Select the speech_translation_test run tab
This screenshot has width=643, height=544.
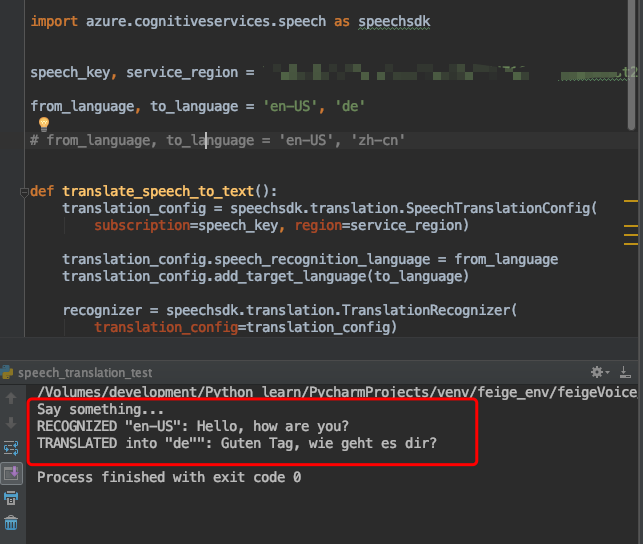point(85,373)
